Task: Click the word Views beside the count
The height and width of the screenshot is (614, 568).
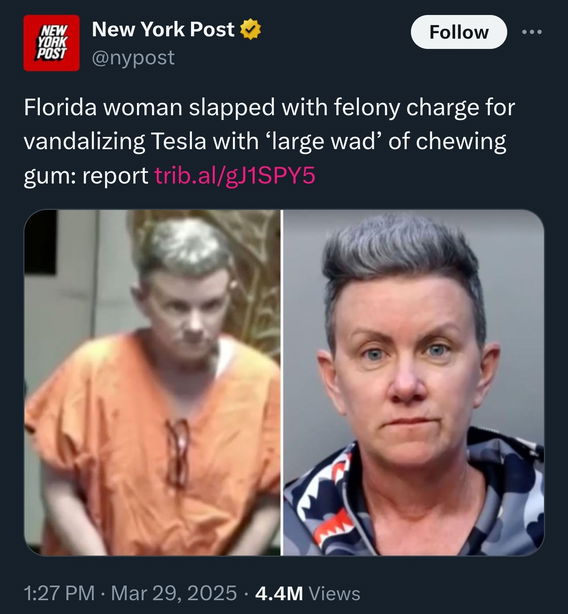Action: 335,593
